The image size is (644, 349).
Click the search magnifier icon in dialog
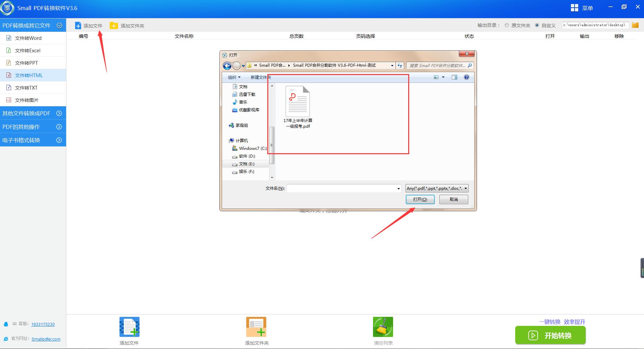(x=470, y=66)
